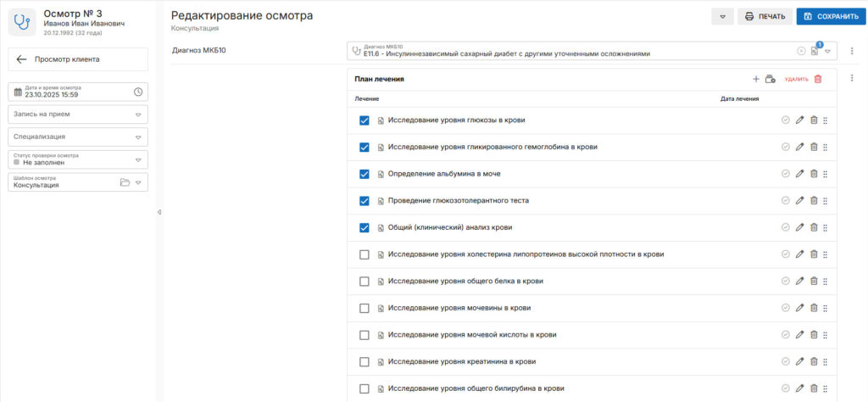Screen dimensions: 868x402
Task: Click the drag handle for Общий (клинический) анализ крови
Action: tap(826, 227)
